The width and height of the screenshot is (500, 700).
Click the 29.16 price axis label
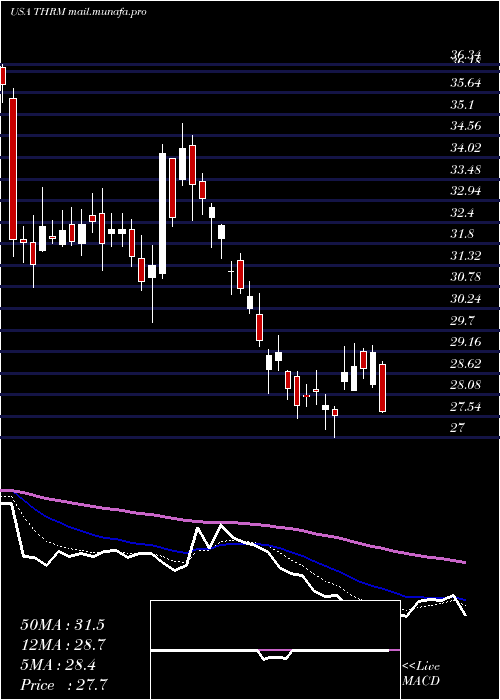click(466, 342)
